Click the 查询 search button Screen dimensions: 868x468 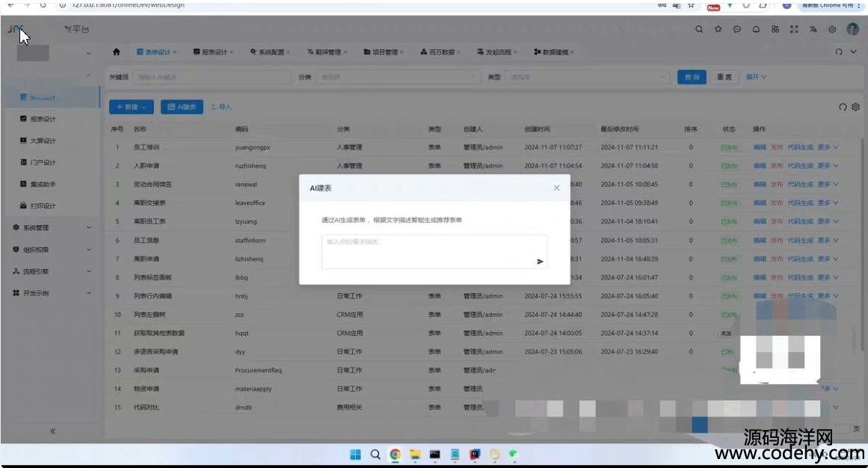692,77
